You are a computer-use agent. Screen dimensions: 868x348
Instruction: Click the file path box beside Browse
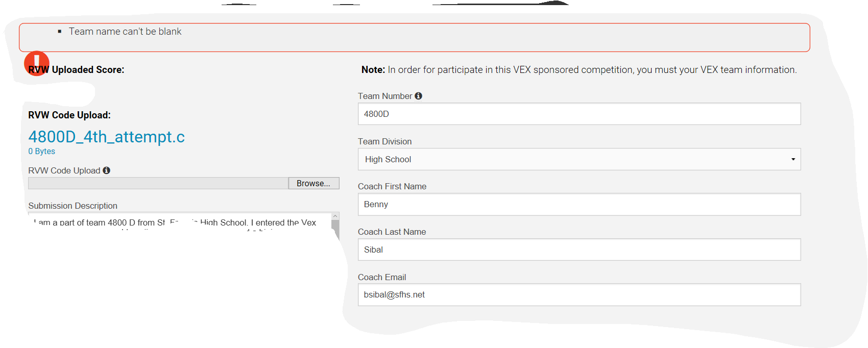click(x=158, y=183)
